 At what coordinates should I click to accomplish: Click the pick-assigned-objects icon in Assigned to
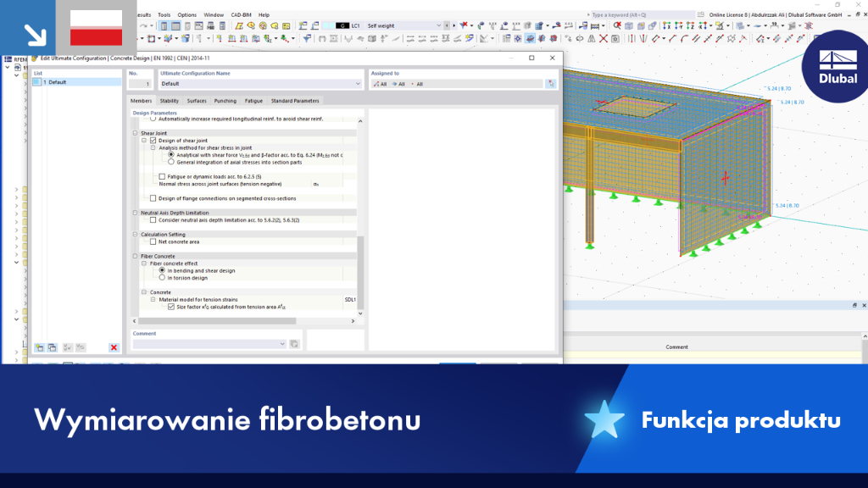[551, 84]
